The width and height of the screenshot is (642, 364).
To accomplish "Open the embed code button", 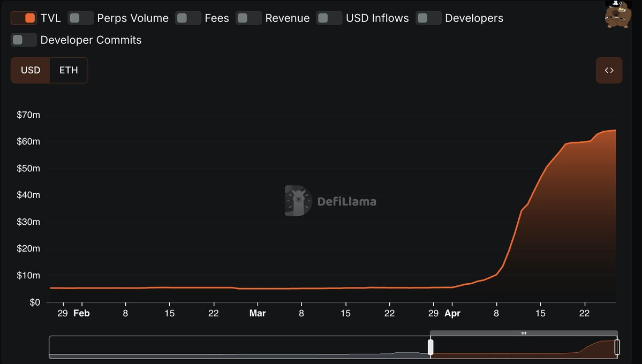I will click(x=609, y=70).
